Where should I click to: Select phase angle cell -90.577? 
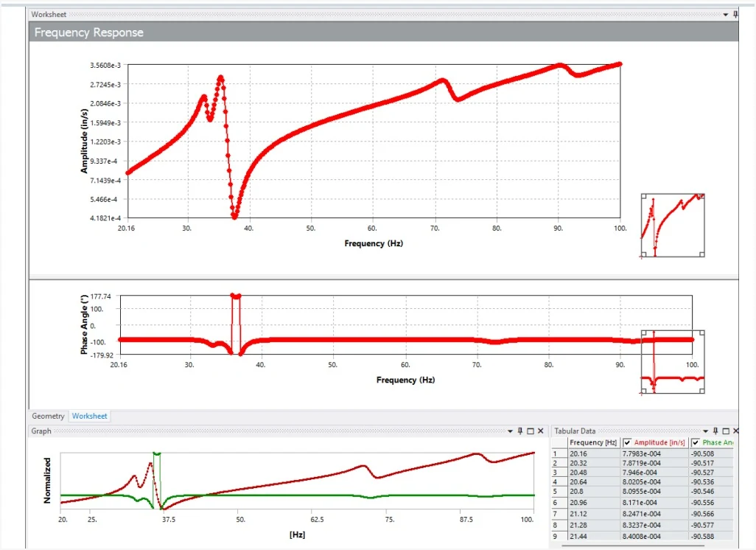click(x=711, y=525)
